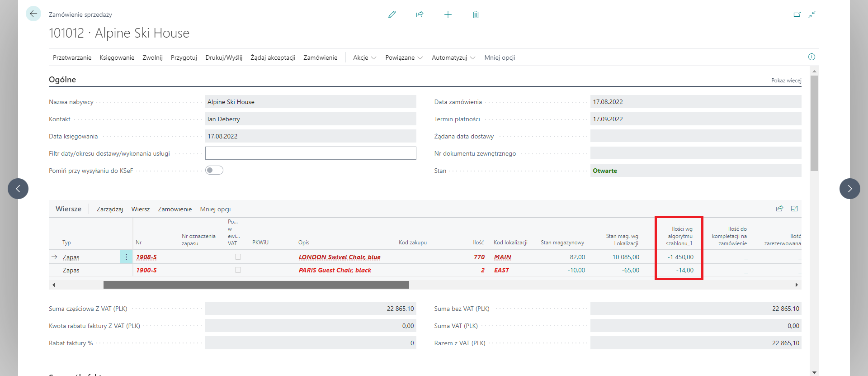Click the collapse page arrows icon

pos(812,14)
